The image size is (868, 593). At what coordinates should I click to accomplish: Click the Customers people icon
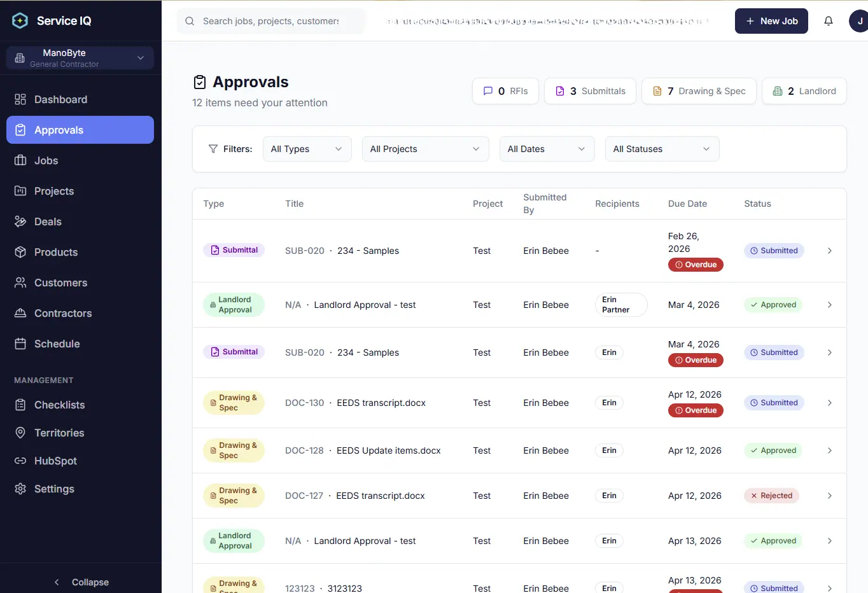click(x=20, y=283)
